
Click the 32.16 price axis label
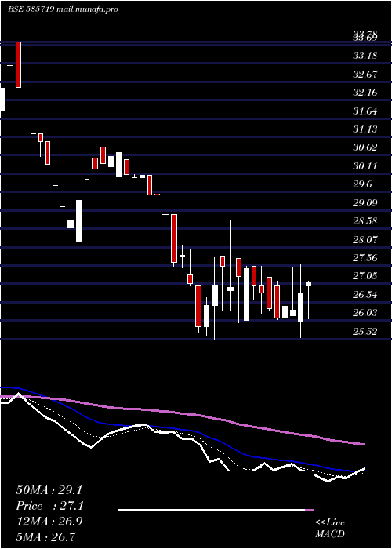click(x=365, y=93)
